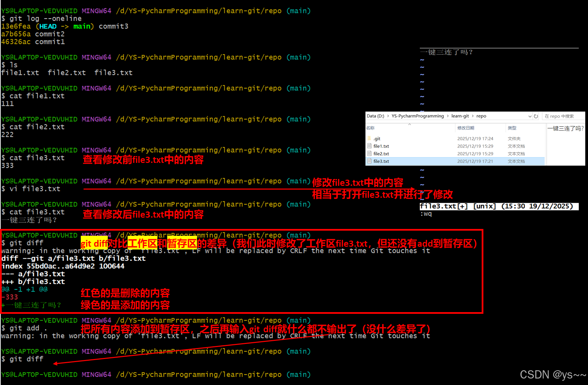This screenshot has width=588, height=385.
Task: Click the learn-git breadcrumb
Action: (460, 116)
